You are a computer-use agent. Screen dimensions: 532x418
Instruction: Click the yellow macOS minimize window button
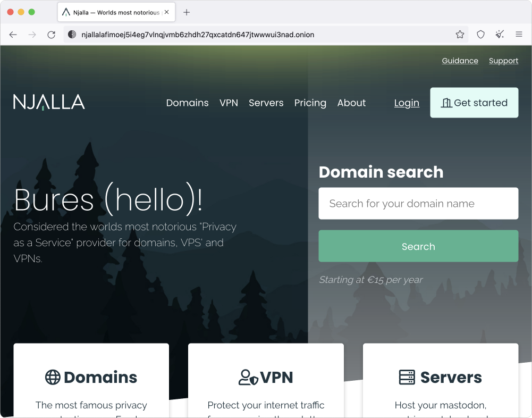(21, 12)
